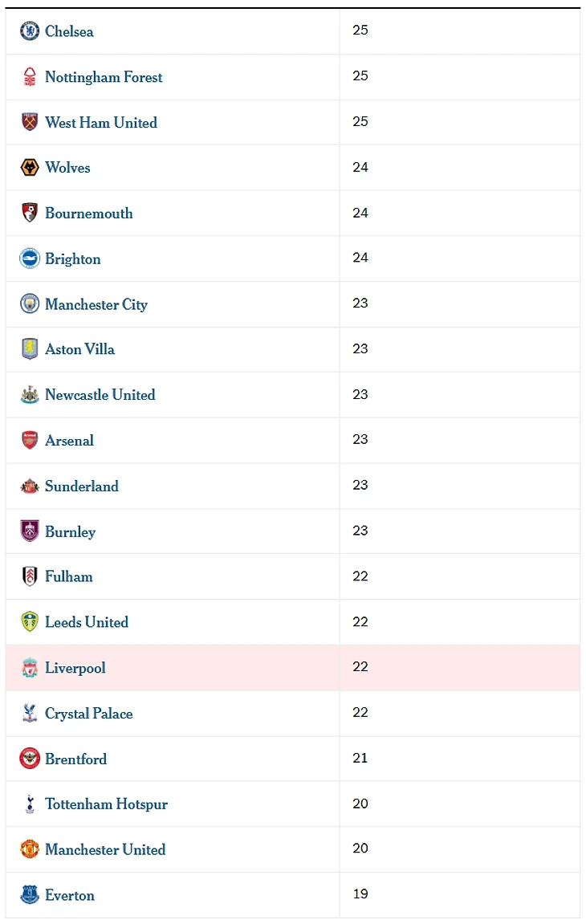Viewport: 586px width, 924px height.
Task: Click the Aston Villa crest icon
Action: click(x=30, y=349)
